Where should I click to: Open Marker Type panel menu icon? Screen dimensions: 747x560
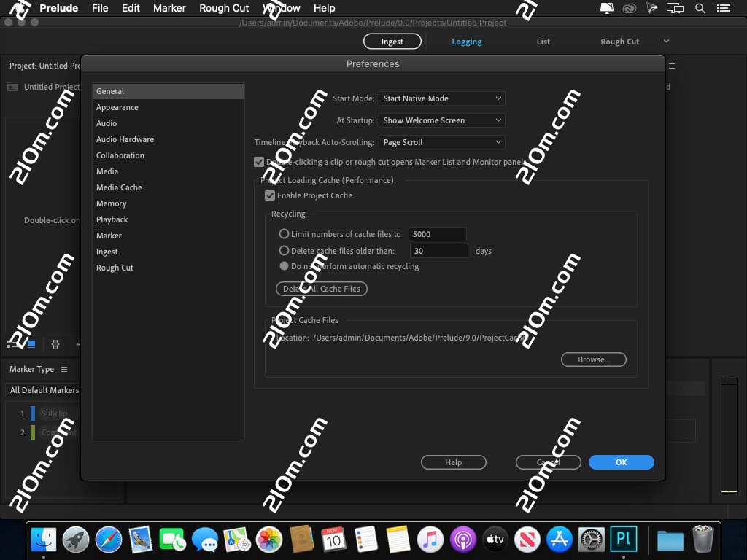pyautogui.click(x=64, y=369)
